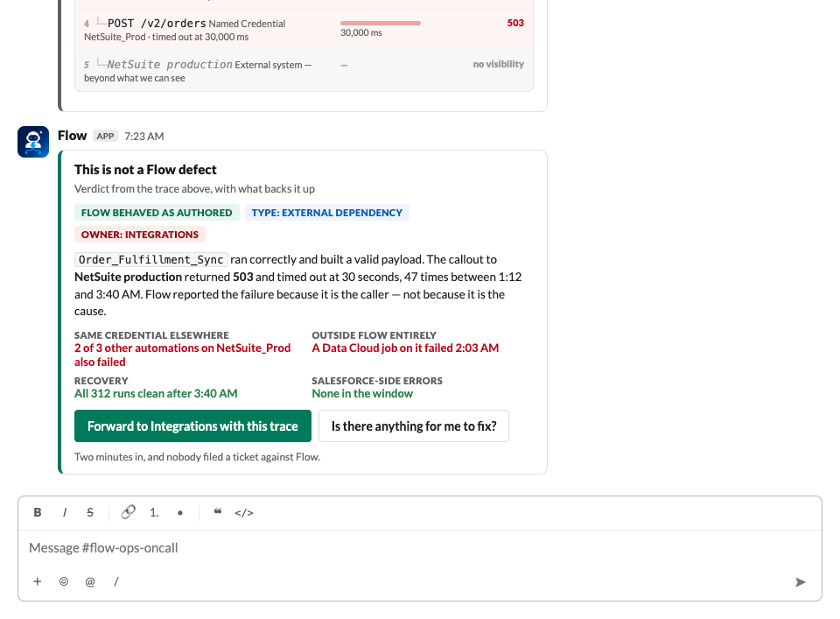Viewport: 840px width, 619px height.
Task: Click Forward to Integrations with this trace
Action: pyautogui.click(x=192, y=426)
